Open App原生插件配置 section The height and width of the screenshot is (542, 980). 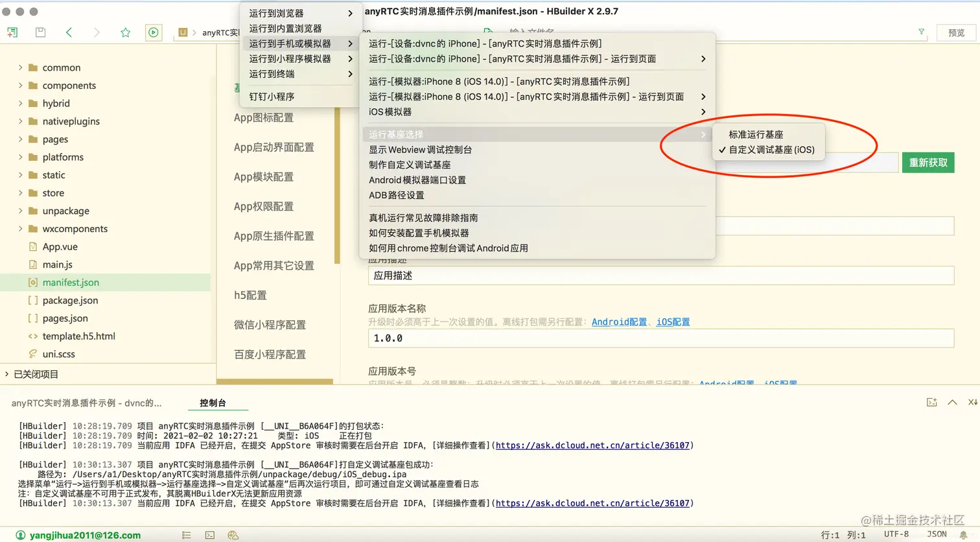pos(274,236)
